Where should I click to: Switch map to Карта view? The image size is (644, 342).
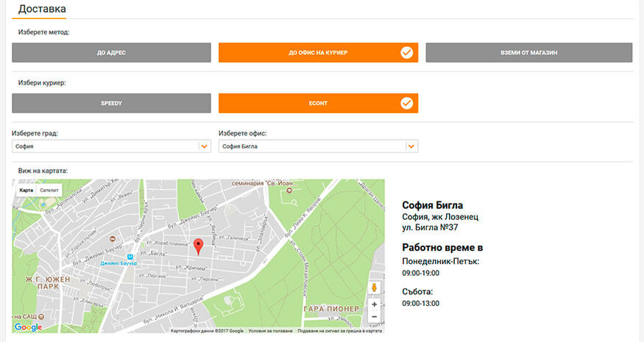[26, 190]
